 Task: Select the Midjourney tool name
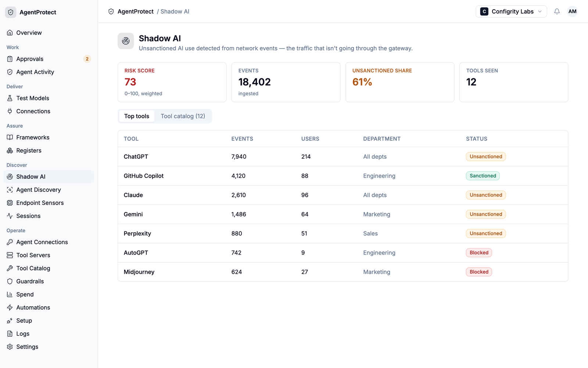pyautogui.click(x=139, y=272)
